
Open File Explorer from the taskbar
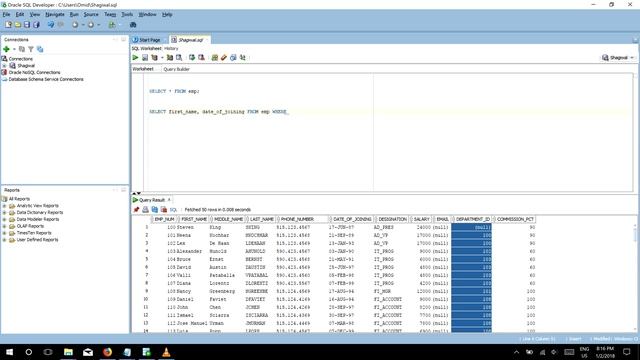tap(68, 352)
